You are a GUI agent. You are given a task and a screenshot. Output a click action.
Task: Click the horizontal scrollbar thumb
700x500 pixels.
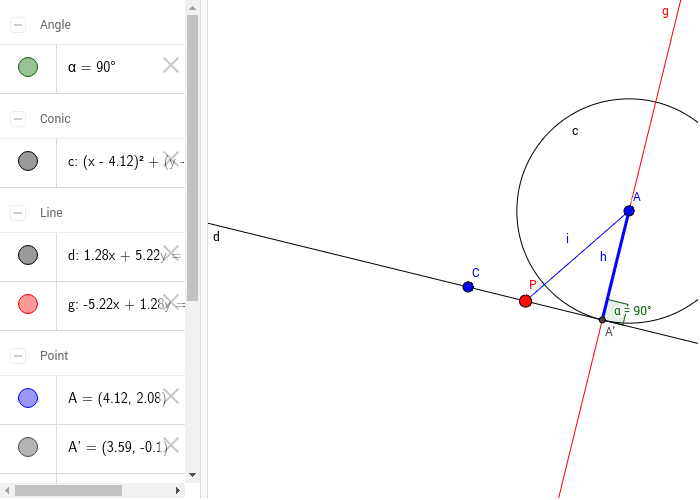68,491
